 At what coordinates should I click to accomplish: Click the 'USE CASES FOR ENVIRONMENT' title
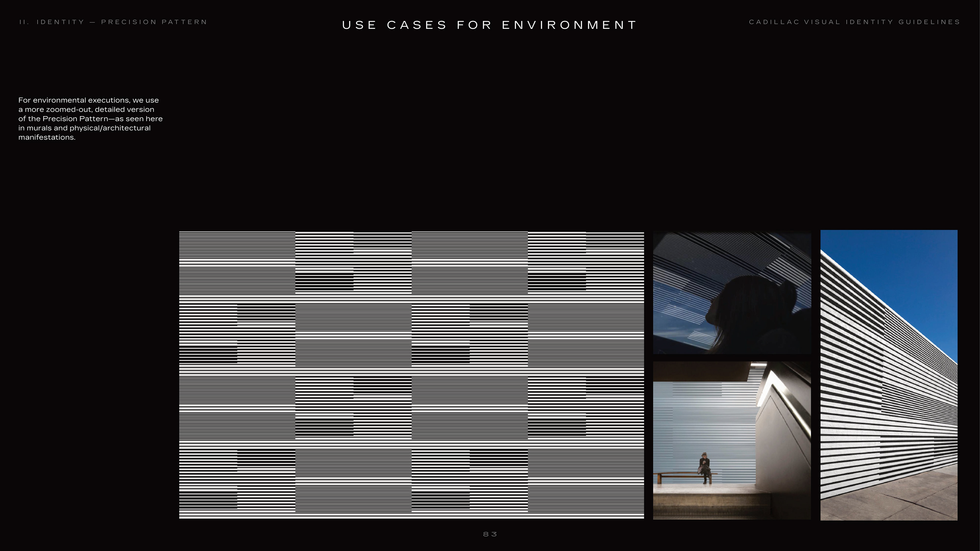point(489,25)
